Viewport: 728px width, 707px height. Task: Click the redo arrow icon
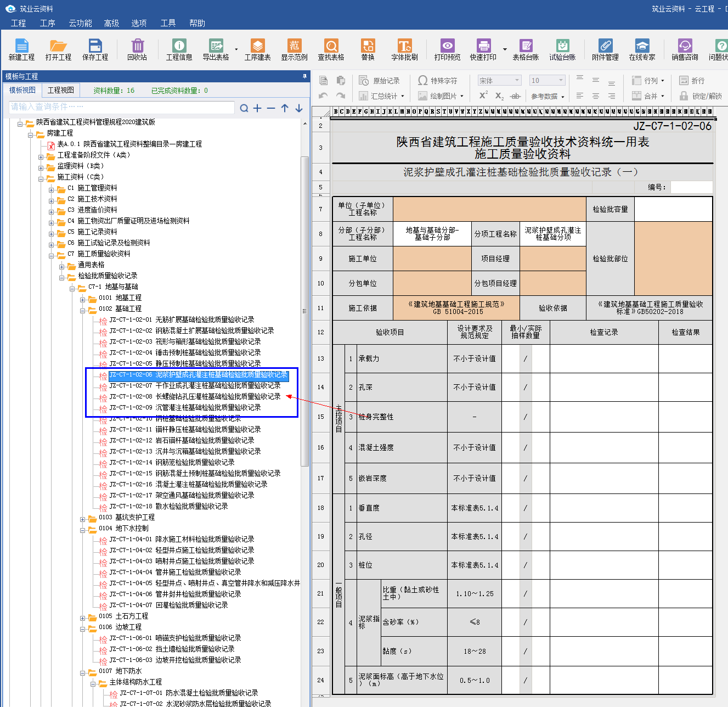[x=341, y=96]
